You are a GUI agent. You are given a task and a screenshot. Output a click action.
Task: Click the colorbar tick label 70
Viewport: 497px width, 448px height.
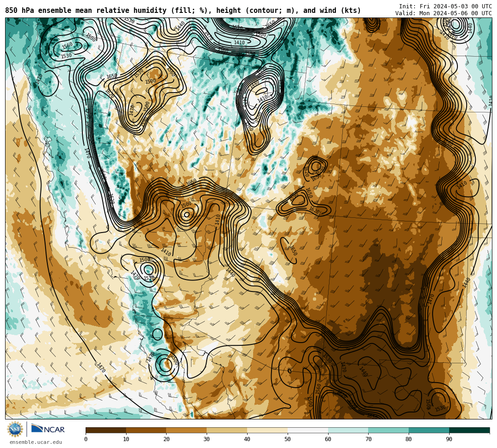pos(368,439)
